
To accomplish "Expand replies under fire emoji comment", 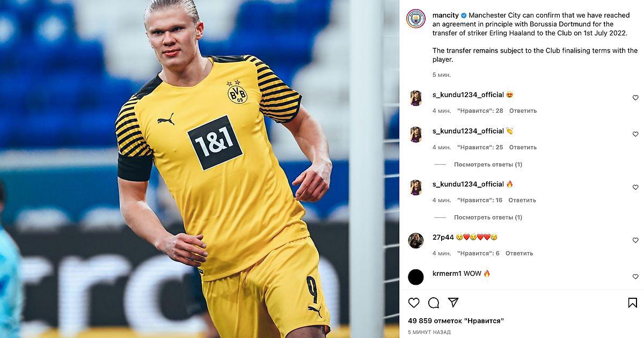I will (x=488, y=217).
